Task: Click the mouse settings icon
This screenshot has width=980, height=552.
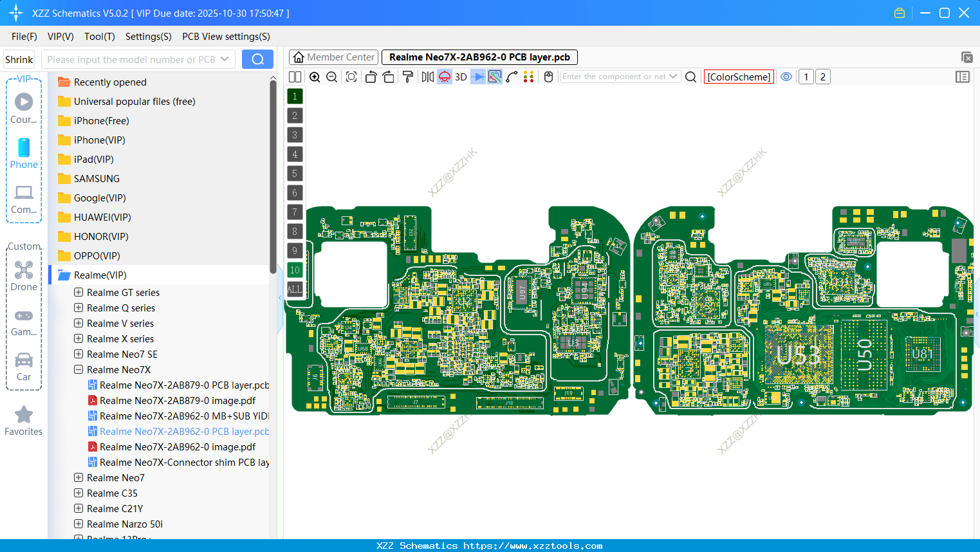Action: [x=549, y=77]
